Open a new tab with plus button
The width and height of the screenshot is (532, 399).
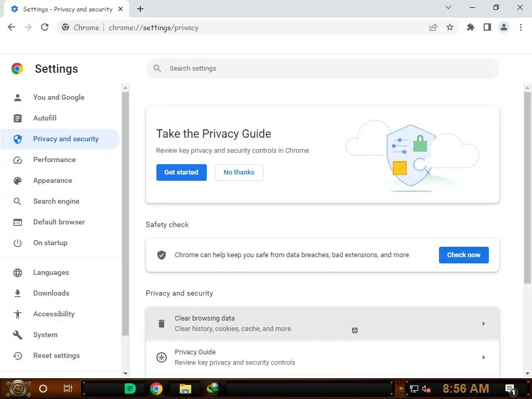click(140, 9)
